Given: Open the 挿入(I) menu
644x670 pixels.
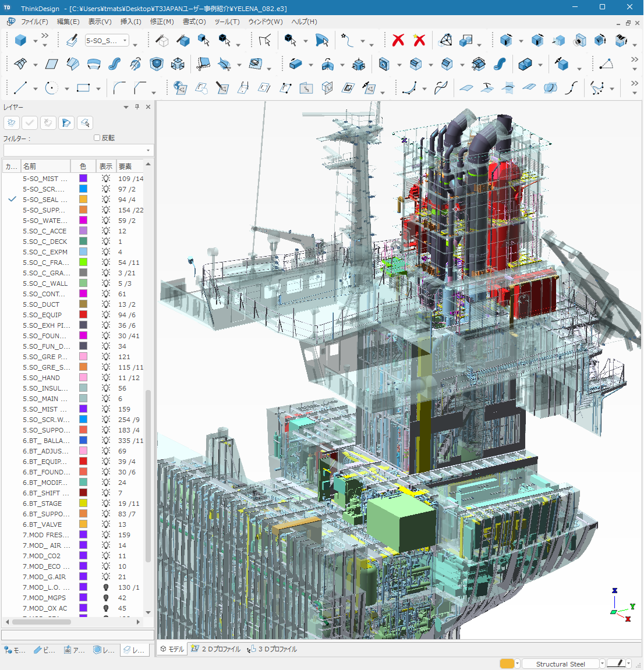Looking at the screenshot, I should coord(130,22).
